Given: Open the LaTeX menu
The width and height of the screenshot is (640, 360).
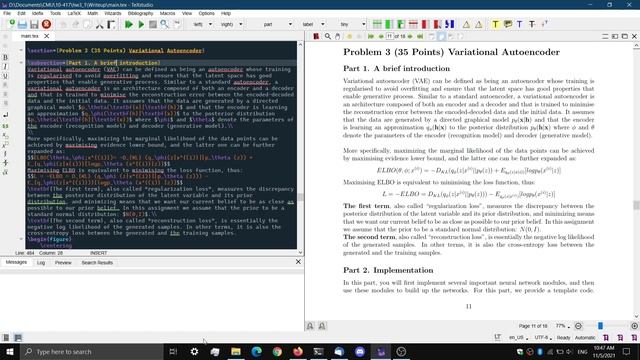Looking at the screenshot, I should (x=74, y=13).
